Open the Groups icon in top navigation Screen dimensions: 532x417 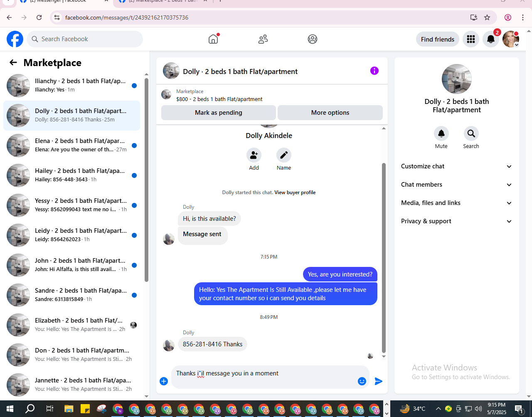click(313, 39)
